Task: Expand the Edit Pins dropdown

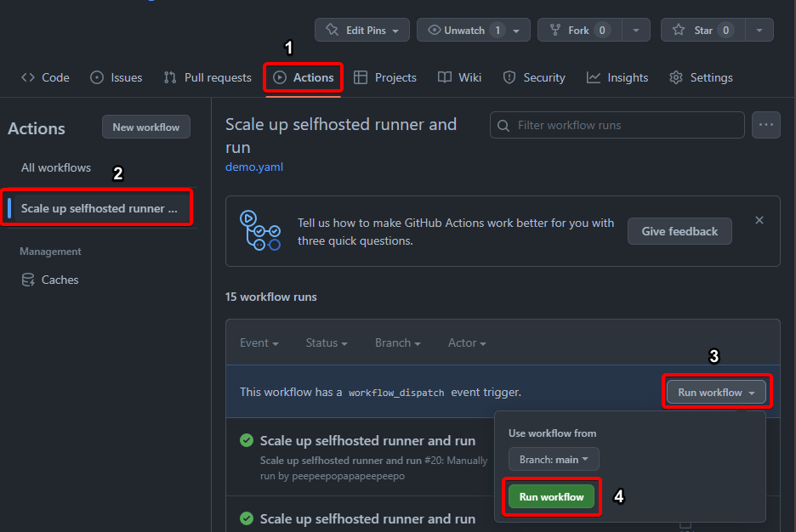Action: (362, 31)
